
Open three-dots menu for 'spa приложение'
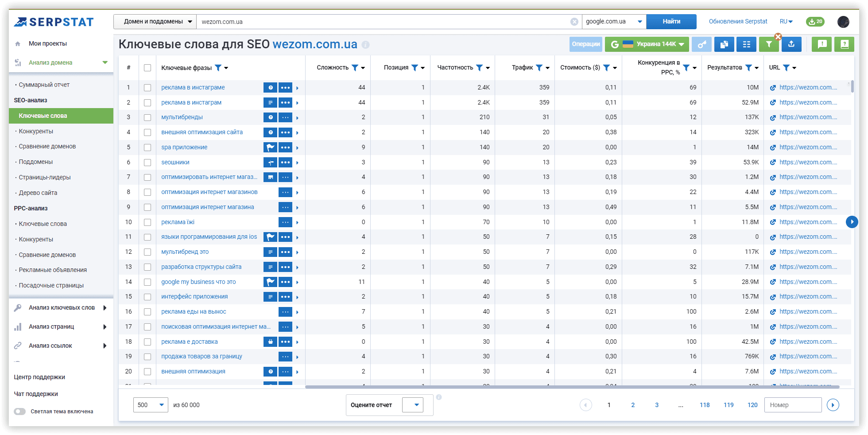pyautogui.click(x=285, y=148)
